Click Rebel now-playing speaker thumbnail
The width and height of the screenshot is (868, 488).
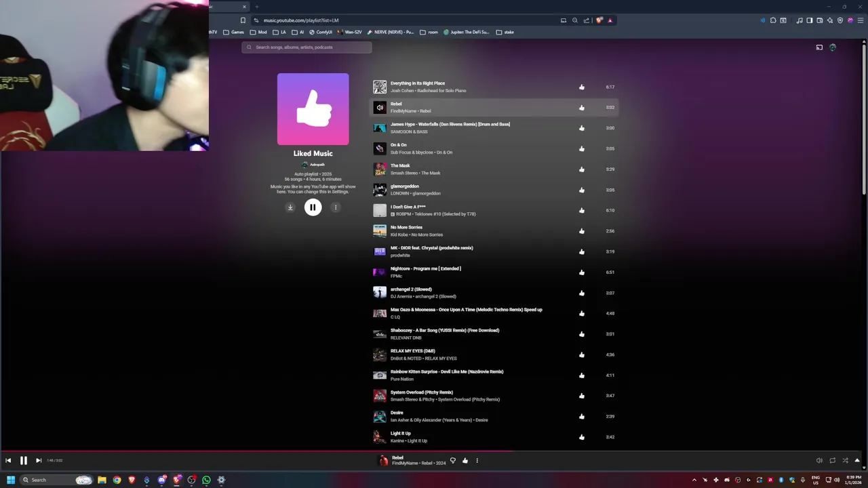[380, 107]
